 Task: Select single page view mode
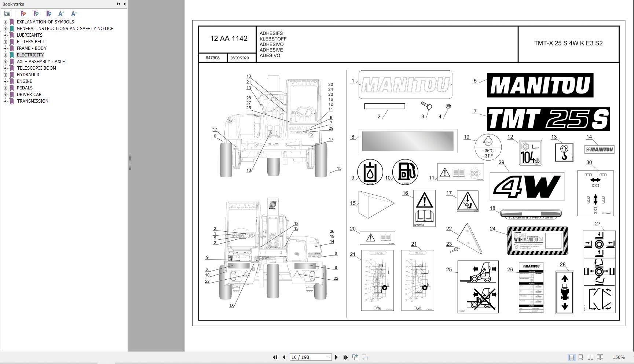point(571,357)
